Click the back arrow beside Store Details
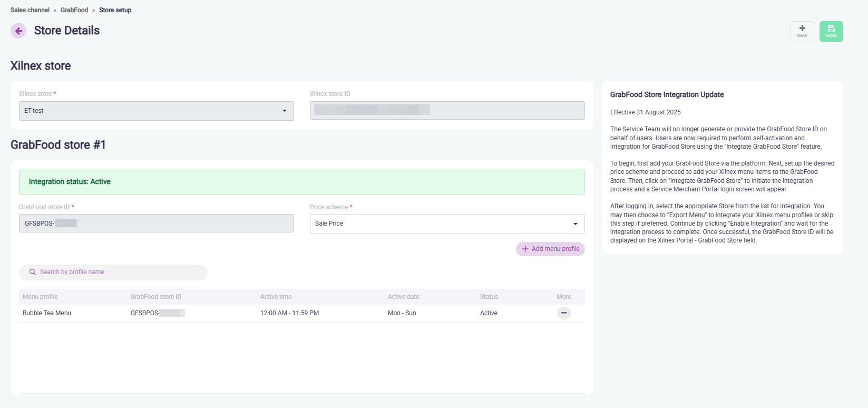The width and height of the screenshot is (868, 408). pos(18,31)
